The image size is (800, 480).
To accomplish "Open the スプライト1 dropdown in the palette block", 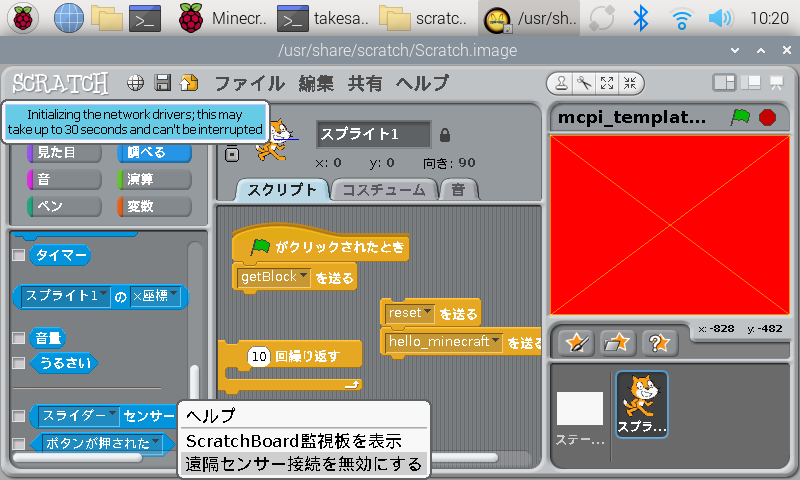I will click(x=66, y=296).
